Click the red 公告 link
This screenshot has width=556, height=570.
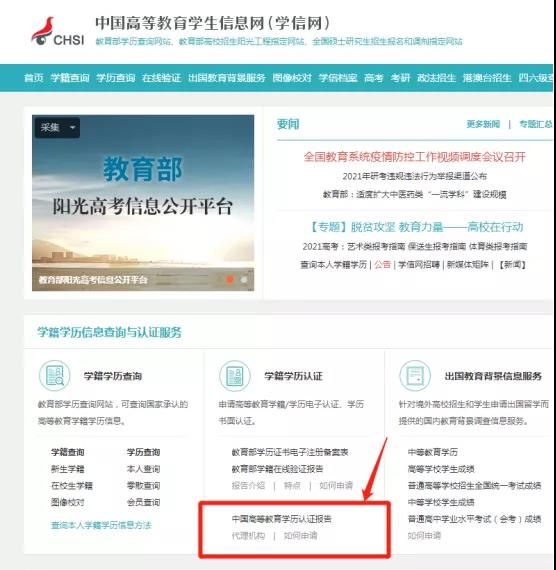(383, 265)
